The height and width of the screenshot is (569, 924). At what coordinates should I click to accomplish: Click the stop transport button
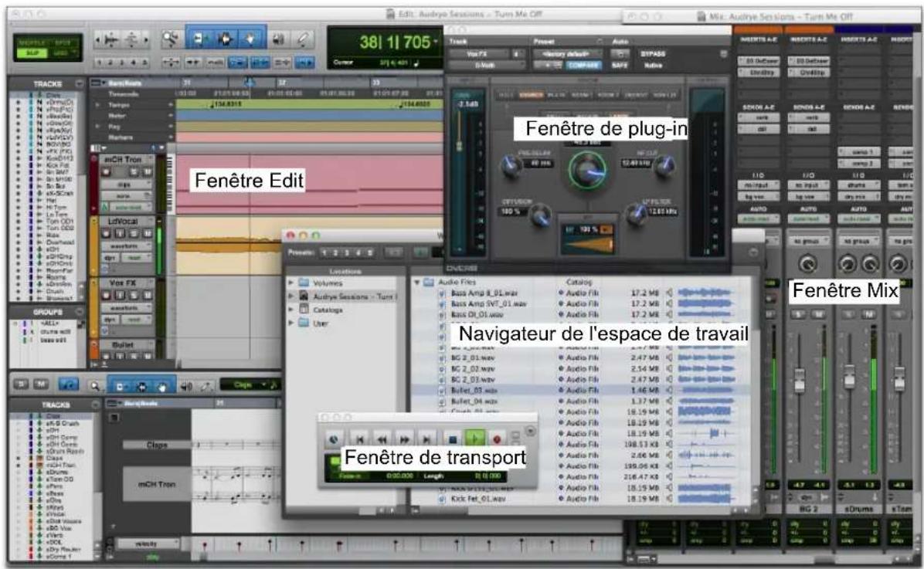point(452,439)
